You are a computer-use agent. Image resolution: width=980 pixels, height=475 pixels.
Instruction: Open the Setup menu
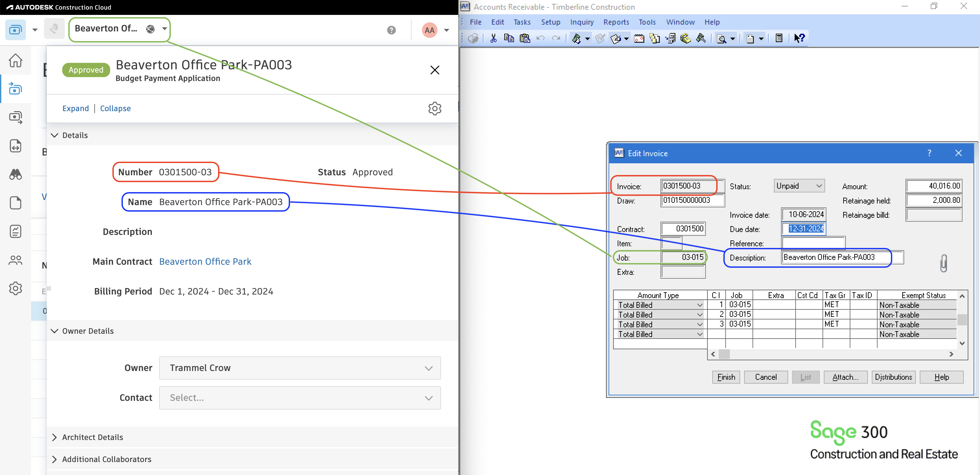tap(551, 22)
